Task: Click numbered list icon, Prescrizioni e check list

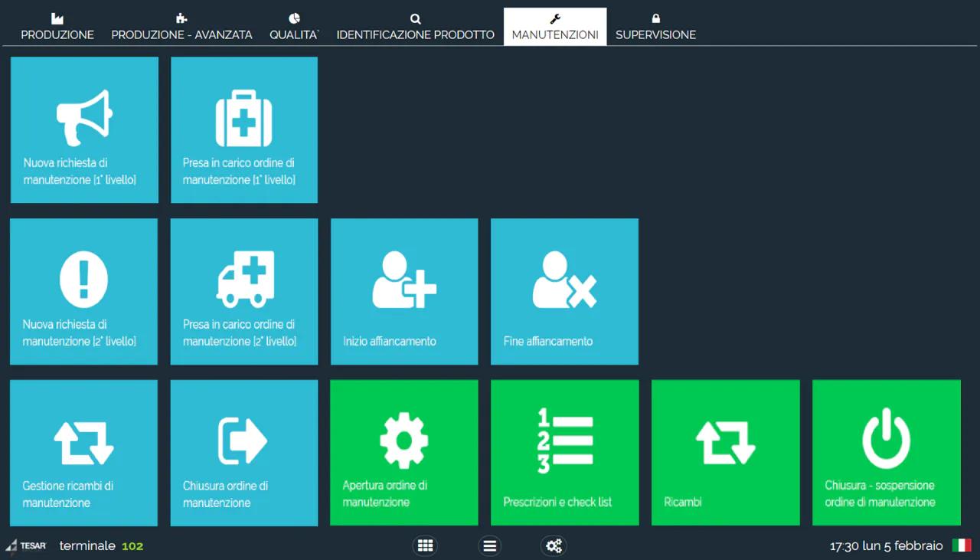Action: pyautogui.click(x=565, y=440)
